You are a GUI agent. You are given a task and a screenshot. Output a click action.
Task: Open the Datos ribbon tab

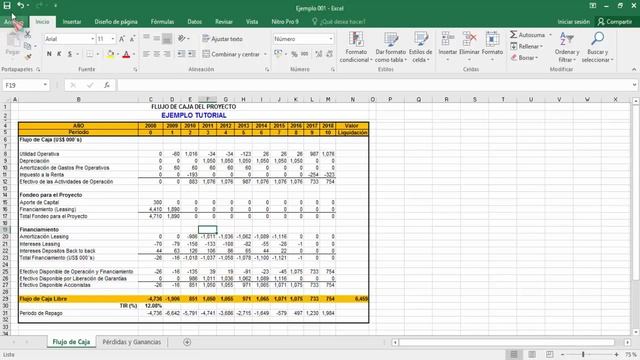click(194, 22)
